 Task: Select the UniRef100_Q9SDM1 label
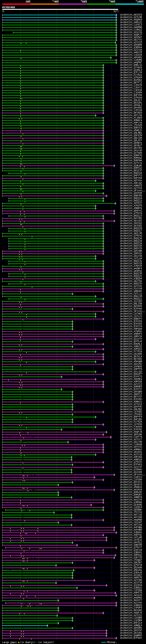pyautogui.click(x=131, y=628)
